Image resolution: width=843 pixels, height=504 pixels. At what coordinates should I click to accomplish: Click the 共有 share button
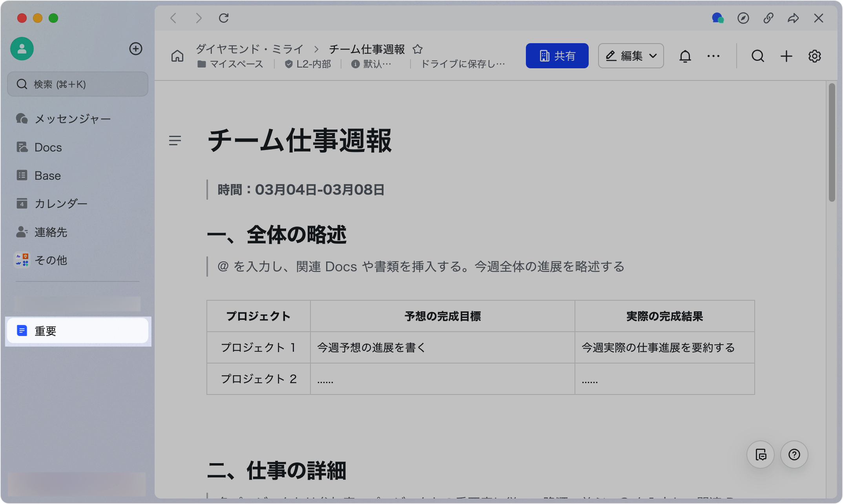coord(557,56)
